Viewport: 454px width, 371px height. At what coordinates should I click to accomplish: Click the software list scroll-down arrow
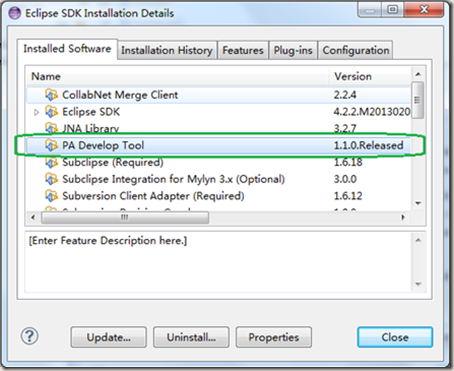coord(418,203)
